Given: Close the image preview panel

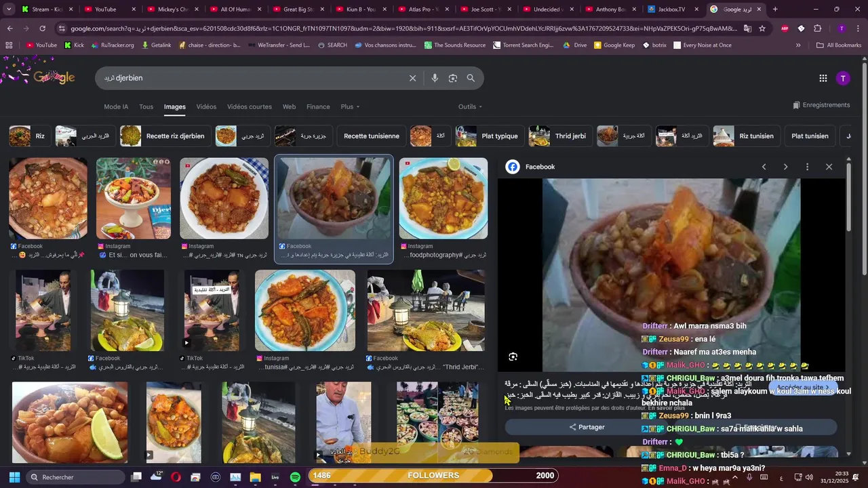Looking at the screenshot, I should click(x=829, y=167).
